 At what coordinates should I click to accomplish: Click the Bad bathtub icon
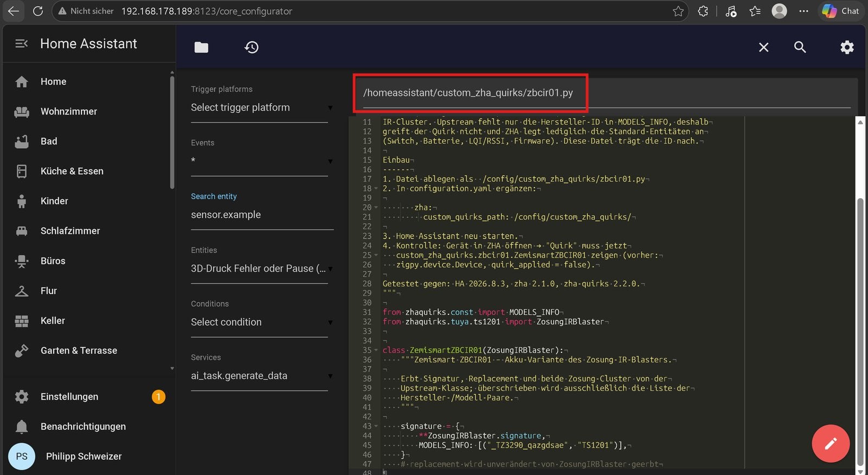pos(22,141)
